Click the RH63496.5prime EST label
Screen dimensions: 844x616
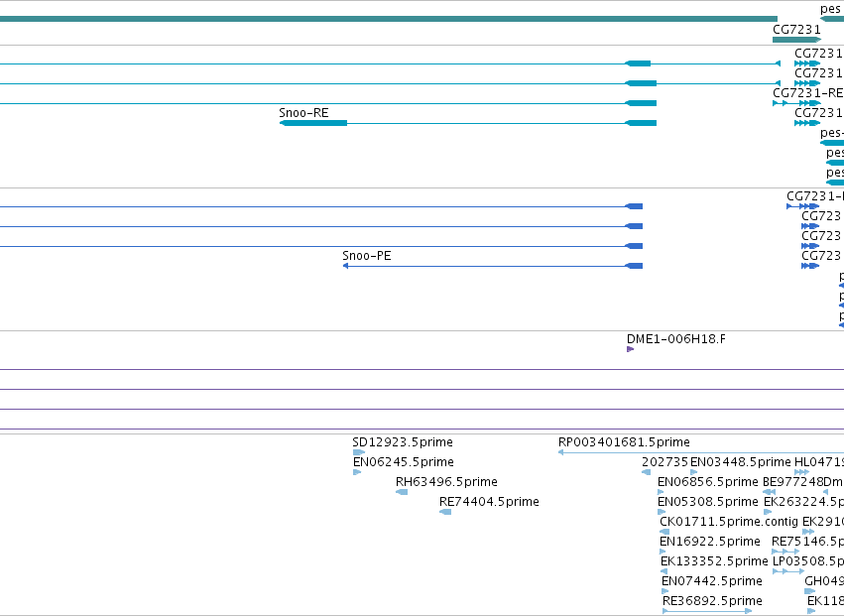[446, 482]
